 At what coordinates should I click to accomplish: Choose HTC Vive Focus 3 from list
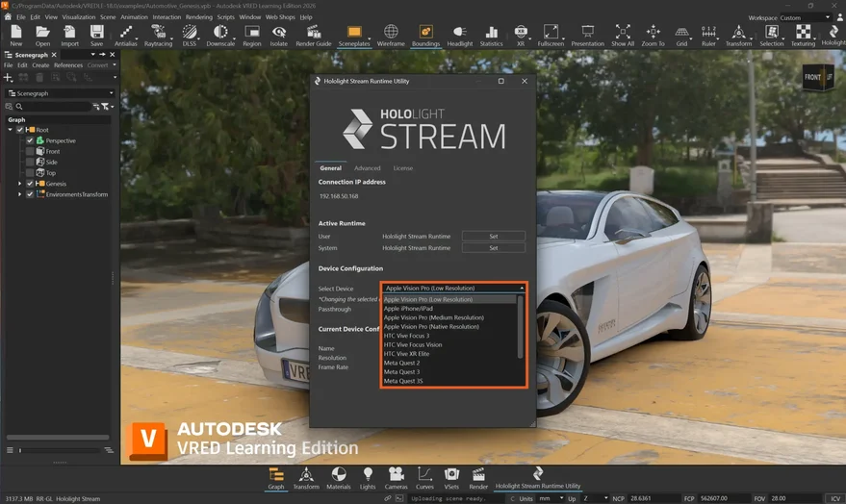tap(406, 336)
